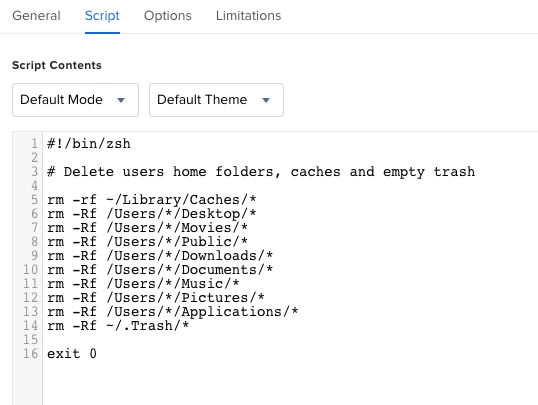Click the Applications rm command line
This screenshot has width=538, height=405.
point(173,312)
